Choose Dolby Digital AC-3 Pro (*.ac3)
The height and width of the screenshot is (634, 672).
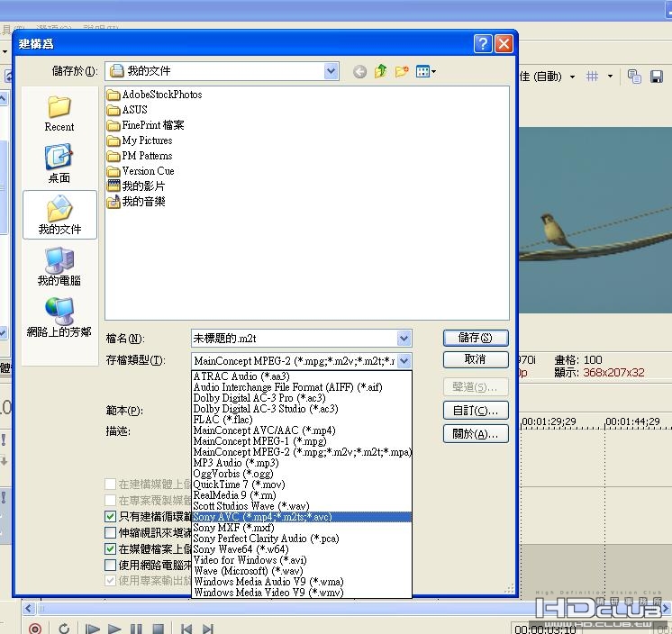[x=302, y=398]
